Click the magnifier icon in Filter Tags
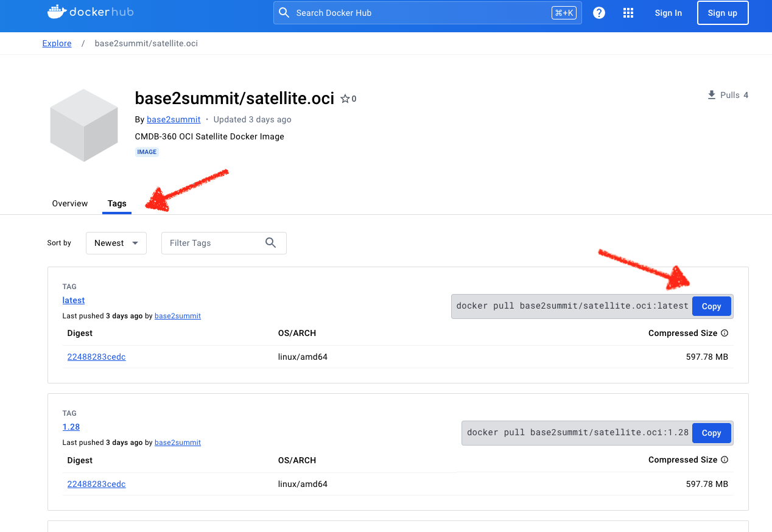This screenshot has width=772, height=532. 271,243
